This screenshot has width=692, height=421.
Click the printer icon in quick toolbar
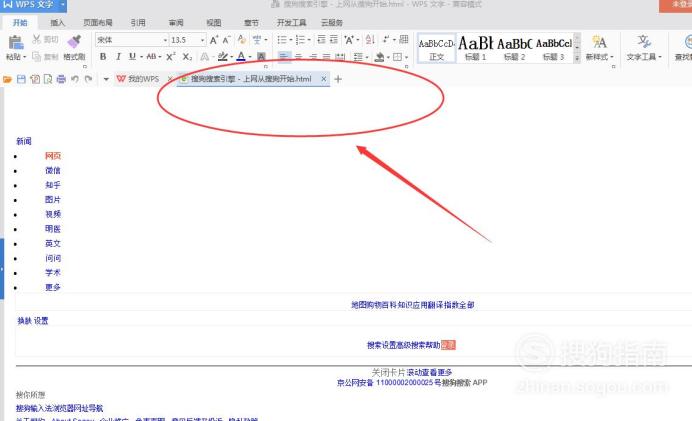coord(61,79)
